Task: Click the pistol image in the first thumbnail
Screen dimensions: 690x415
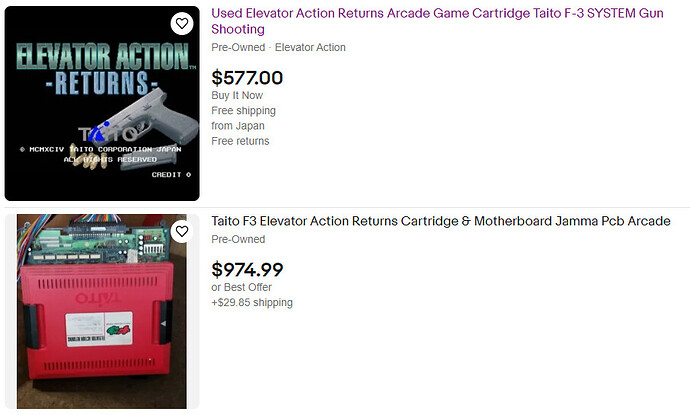Action: 150,117
